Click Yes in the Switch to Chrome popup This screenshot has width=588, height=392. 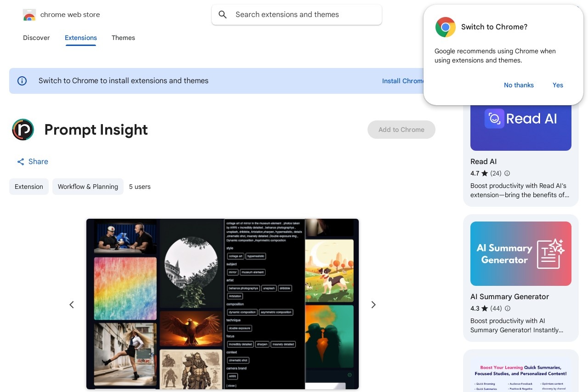(x=558, y=85)
